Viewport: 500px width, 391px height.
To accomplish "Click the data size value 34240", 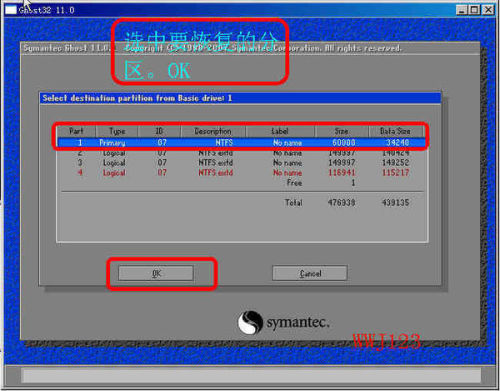I will click(x=397, y=143).
